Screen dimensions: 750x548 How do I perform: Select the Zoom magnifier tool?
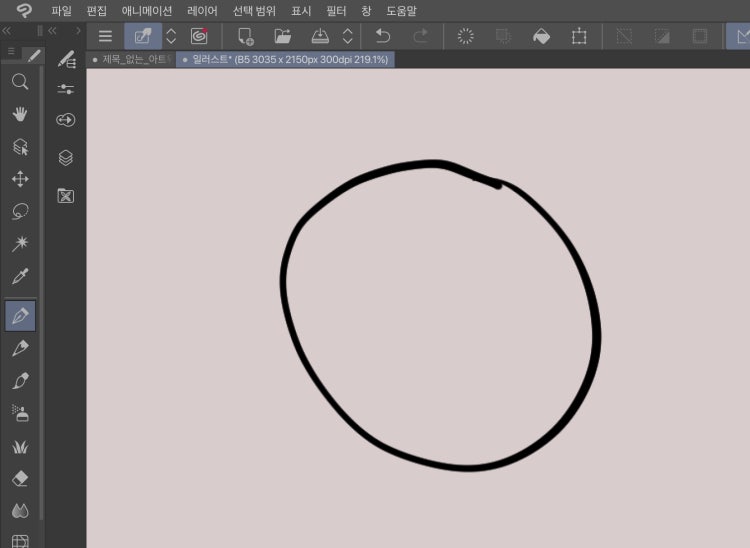point(20,82)
